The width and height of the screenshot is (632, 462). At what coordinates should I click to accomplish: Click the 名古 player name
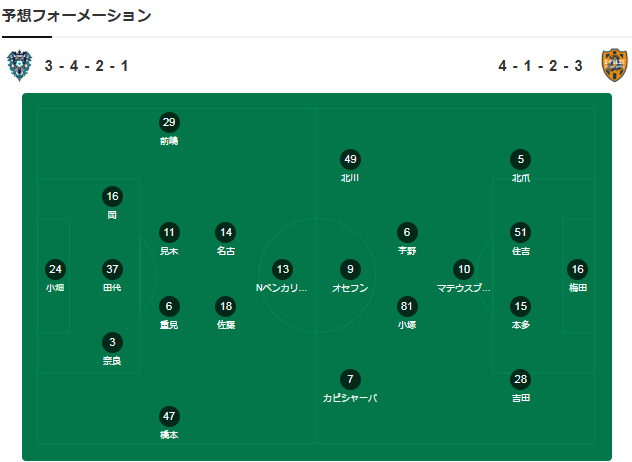pos(226,251)
